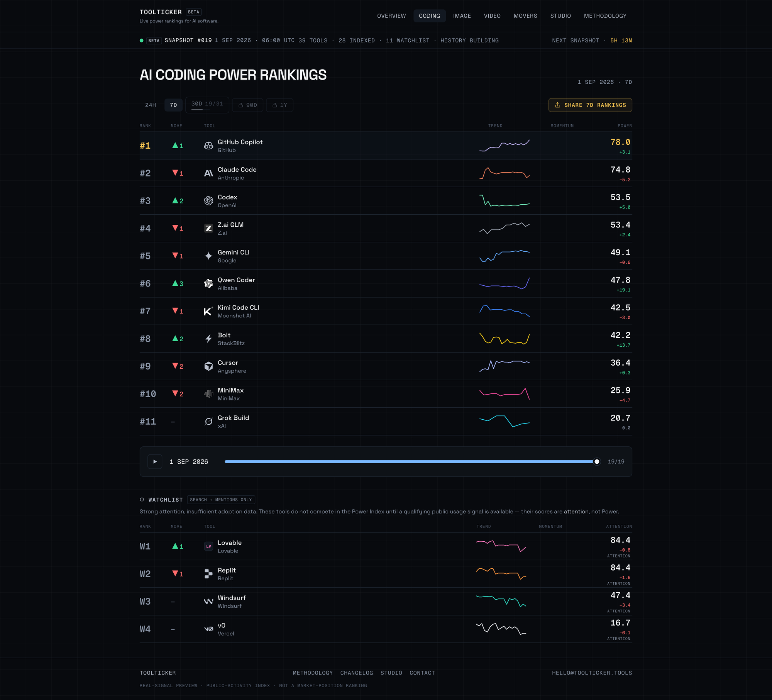The height and width of the screenshot is (700, 772).
Task: Switch to the Image nav tab
Action: tap(462, 16)
